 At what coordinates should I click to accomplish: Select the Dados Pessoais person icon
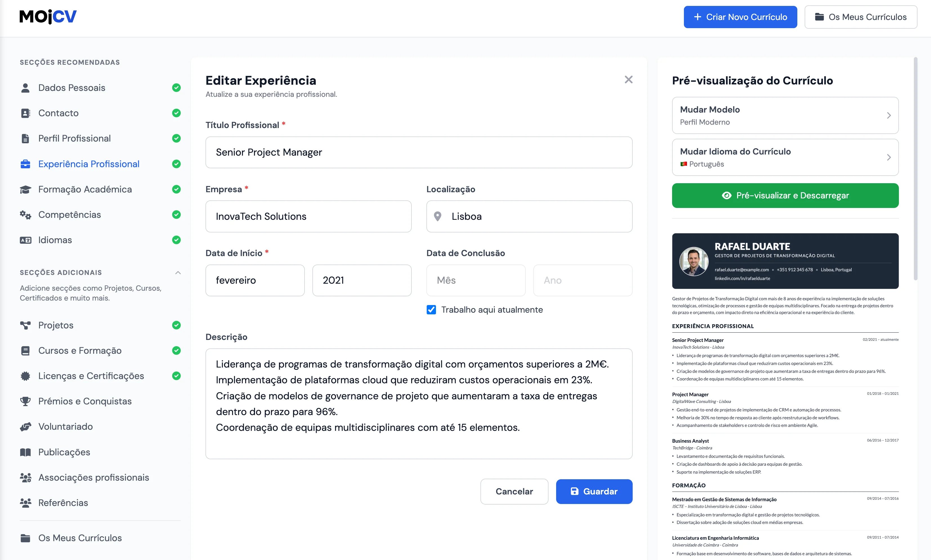(25, 88)
